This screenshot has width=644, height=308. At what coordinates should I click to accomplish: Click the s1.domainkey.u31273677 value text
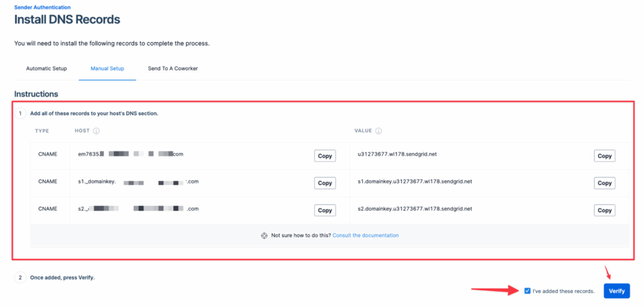[414, 182]
